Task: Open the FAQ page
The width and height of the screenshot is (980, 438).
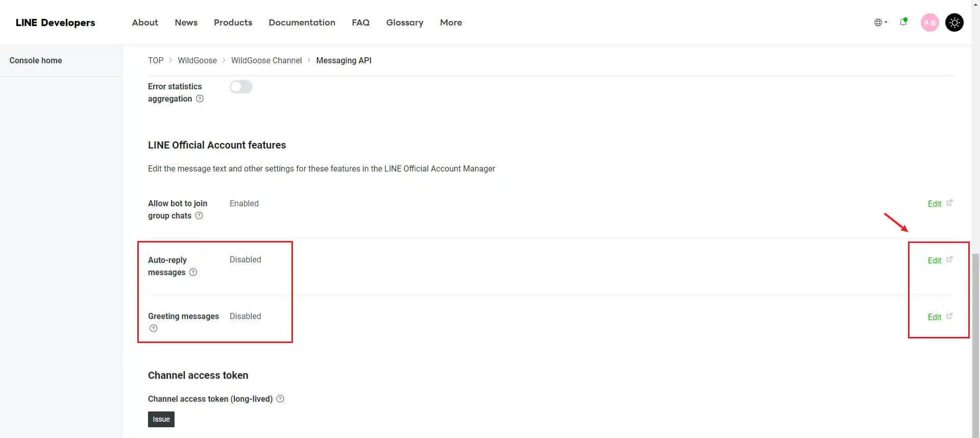Action: coord(360,22)
